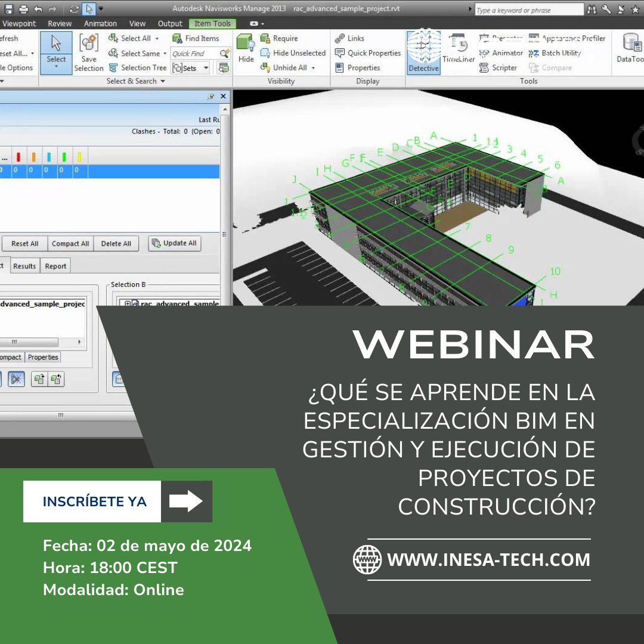Click the wrench icon in title bar

coord(606,9)
